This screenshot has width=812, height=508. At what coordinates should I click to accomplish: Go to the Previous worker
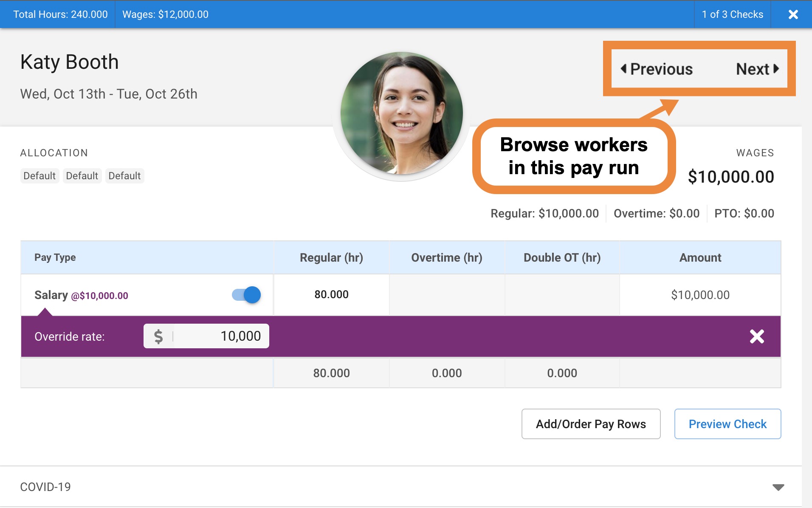click(657, 69)
